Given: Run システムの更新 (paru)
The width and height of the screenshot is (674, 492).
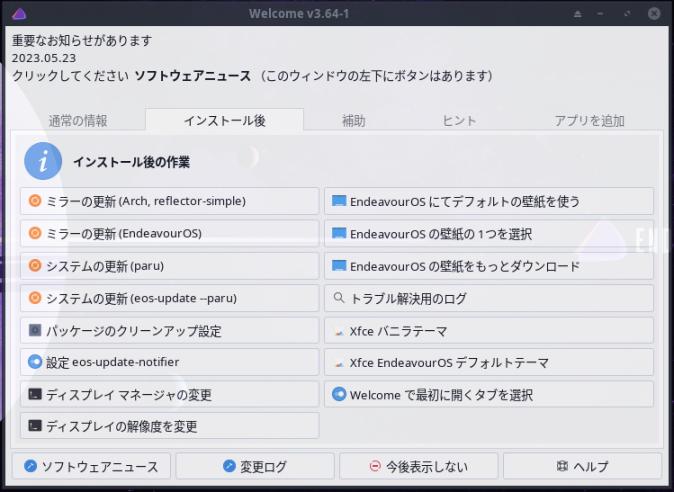Looking at the screenshot, I should point(170,266).
